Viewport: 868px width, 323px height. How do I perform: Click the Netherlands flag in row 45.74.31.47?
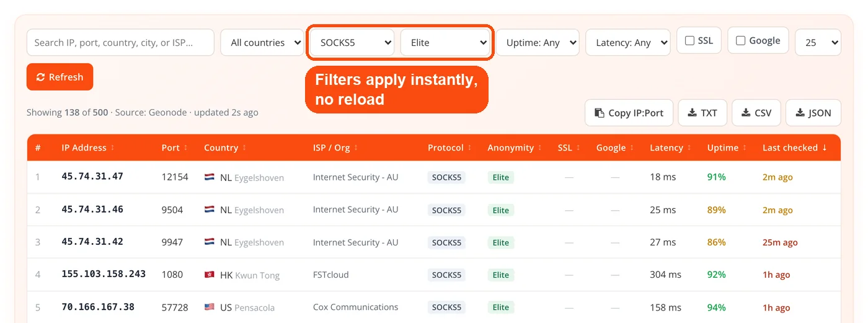tap(210, 177)
